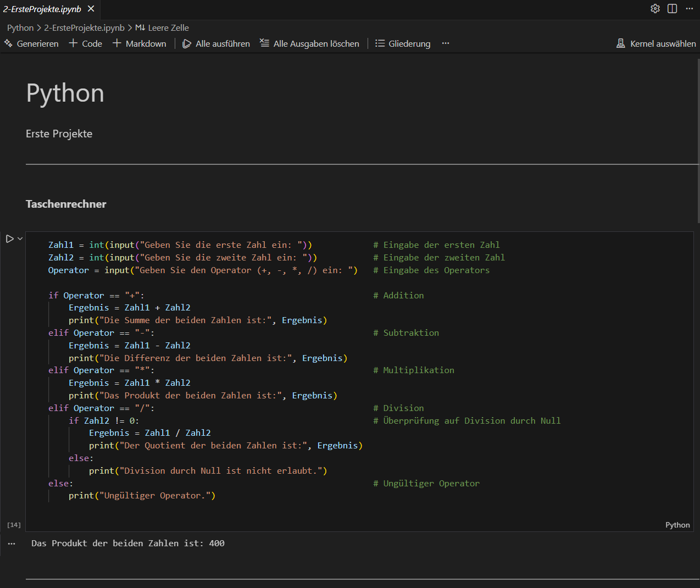This screenshot has width=700, height=588.
Task: Add a new Markdown cell
Action: [x=139, y=43]
